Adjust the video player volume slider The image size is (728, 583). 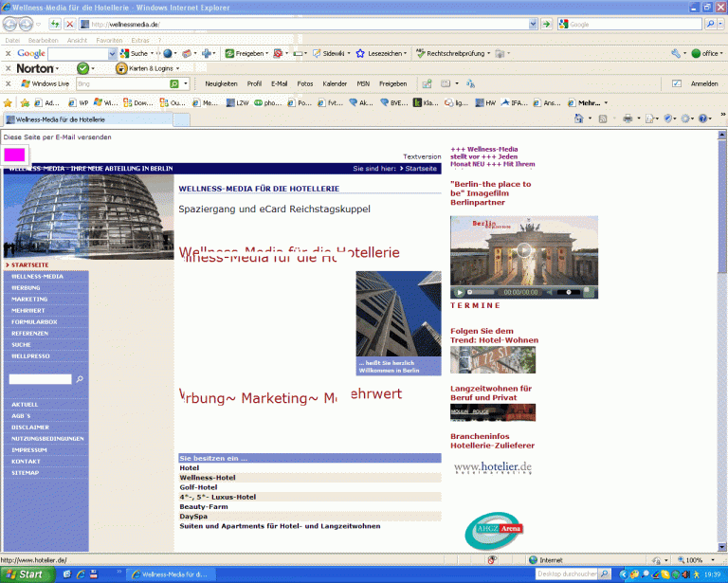click(x=571, y=292)
